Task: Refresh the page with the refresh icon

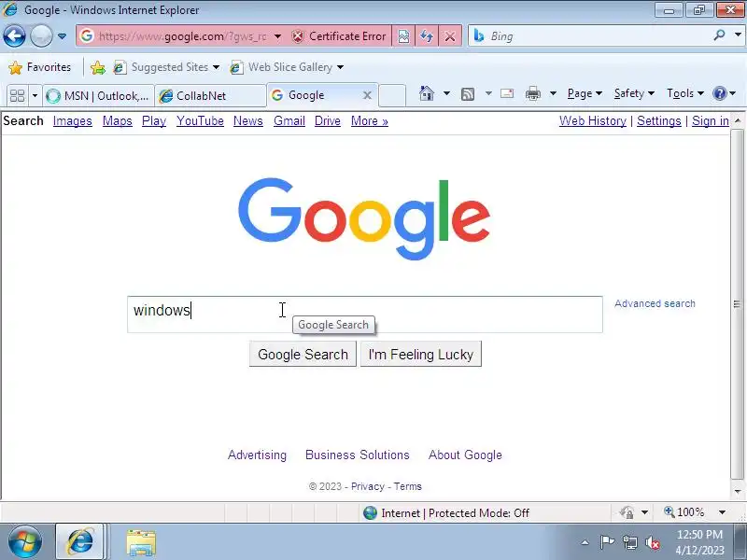Action: point(427,36)
